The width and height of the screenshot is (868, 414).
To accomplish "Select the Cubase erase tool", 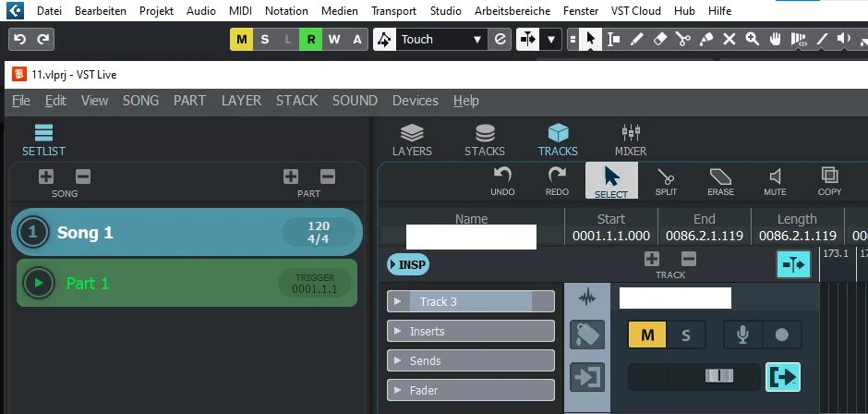I will (x=660, y=40).
